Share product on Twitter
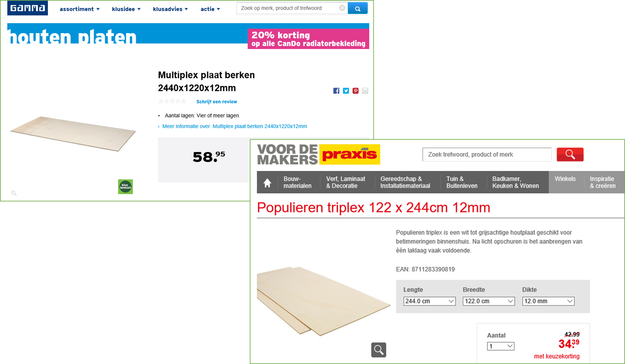This screenshot has width=625, height=364. [x=346, y=91]
